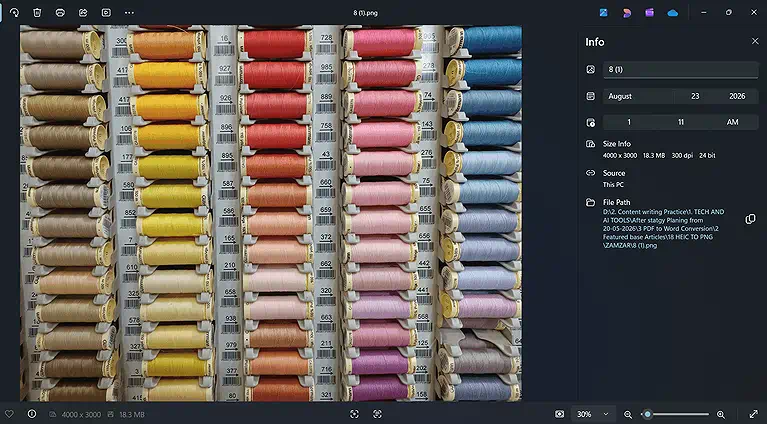The height and width of the screenshot is (424, 767).
Task: Open the purple Clipchamp video icon
Action: [650, 13]
